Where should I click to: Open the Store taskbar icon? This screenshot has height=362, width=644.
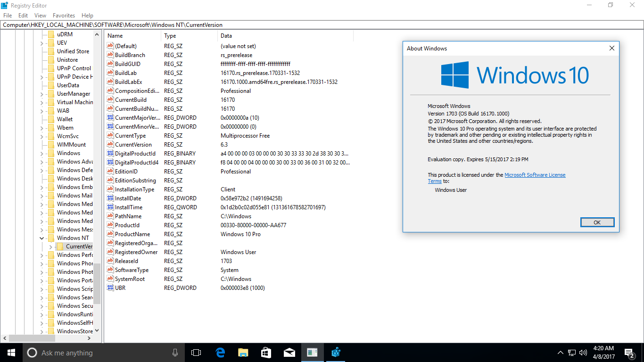pos(266,353)
